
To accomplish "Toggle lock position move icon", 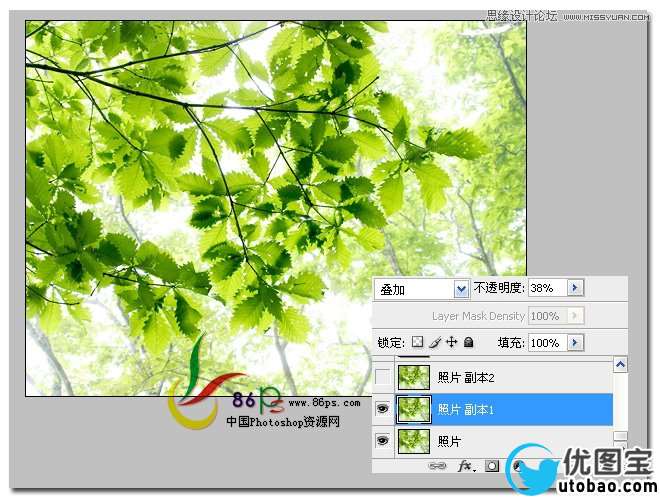I will 451,342.
